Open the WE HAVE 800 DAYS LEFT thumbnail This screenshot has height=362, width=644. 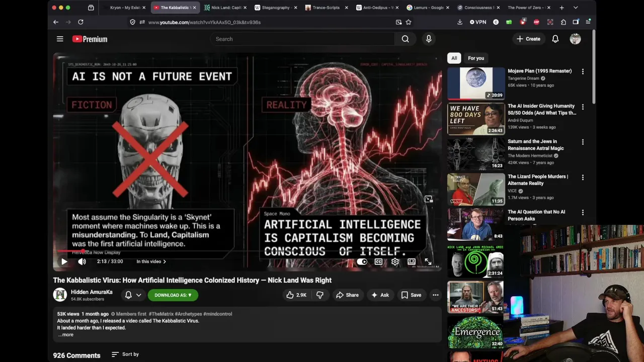[x=476, y=119]
